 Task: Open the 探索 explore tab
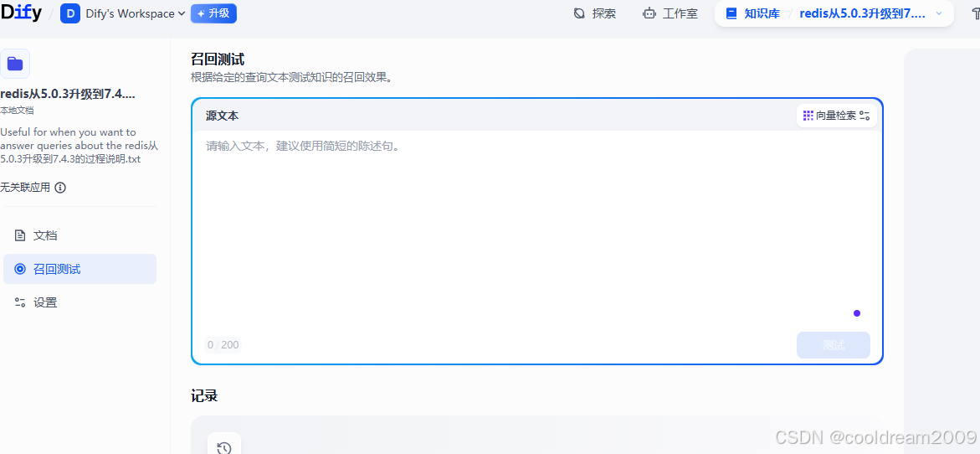click(594, 13)
